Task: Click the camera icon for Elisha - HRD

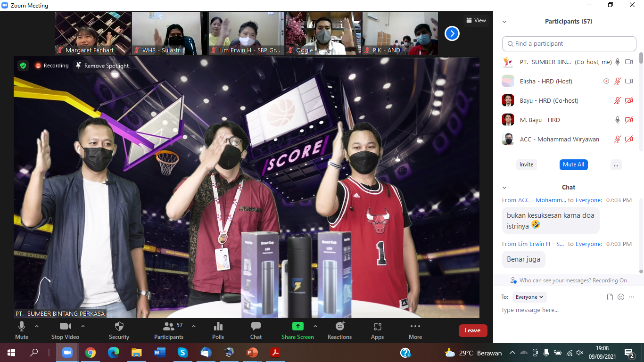Action: (x=629, y=81)
